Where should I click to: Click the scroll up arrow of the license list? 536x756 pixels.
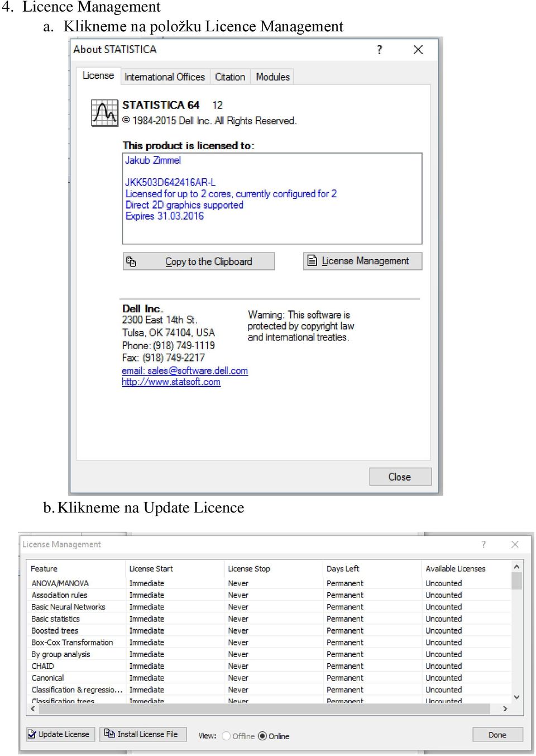click(517, 567)
